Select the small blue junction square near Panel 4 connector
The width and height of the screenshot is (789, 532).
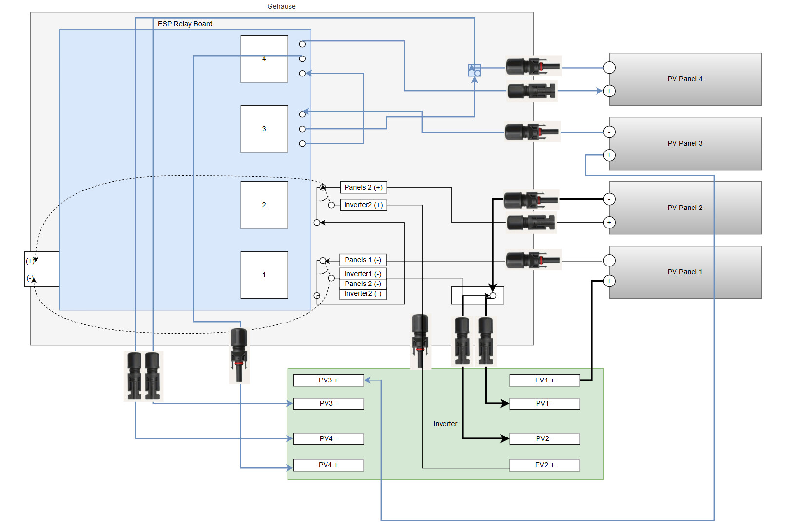[474, 70]
